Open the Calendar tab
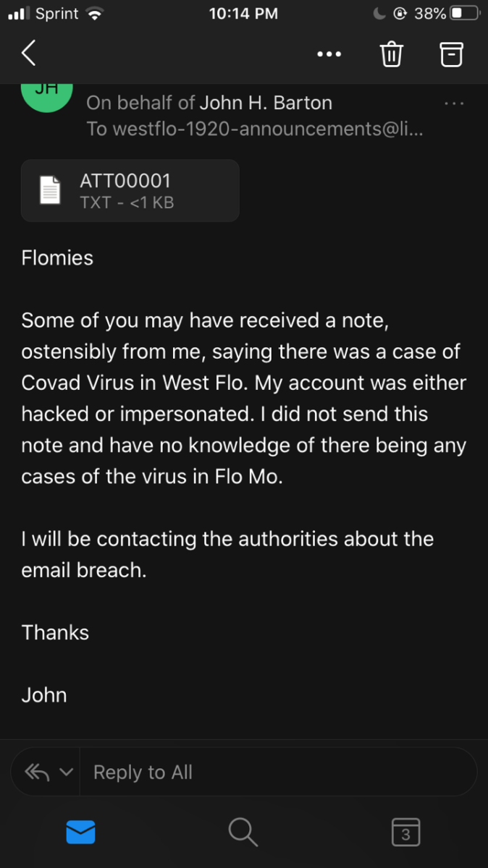488x868 pixels. pyautogui.click(x=405, y=833)
